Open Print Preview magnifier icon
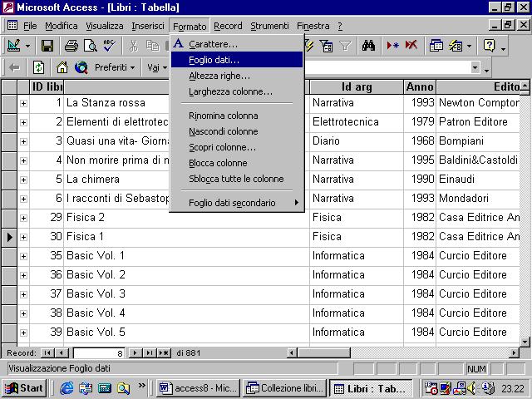The height and width of the screenshot is (399, 532). [91, 46]
